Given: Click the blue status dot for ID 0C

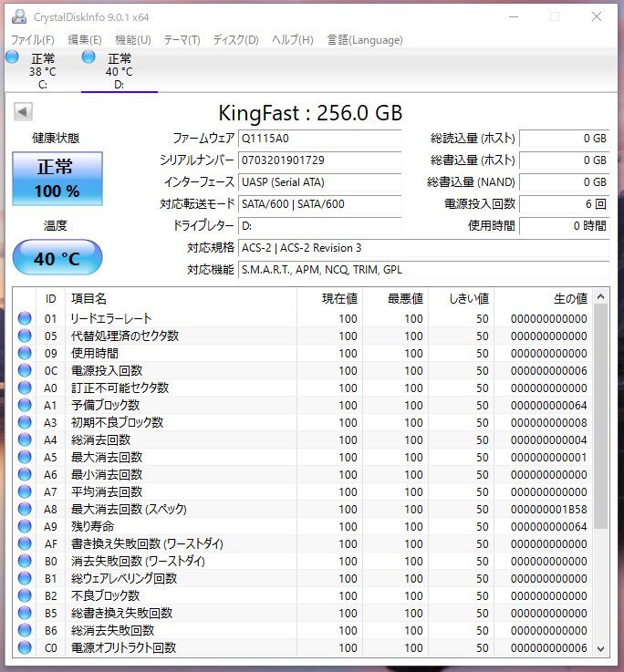Looking at the screenshot, I should 25,370.
